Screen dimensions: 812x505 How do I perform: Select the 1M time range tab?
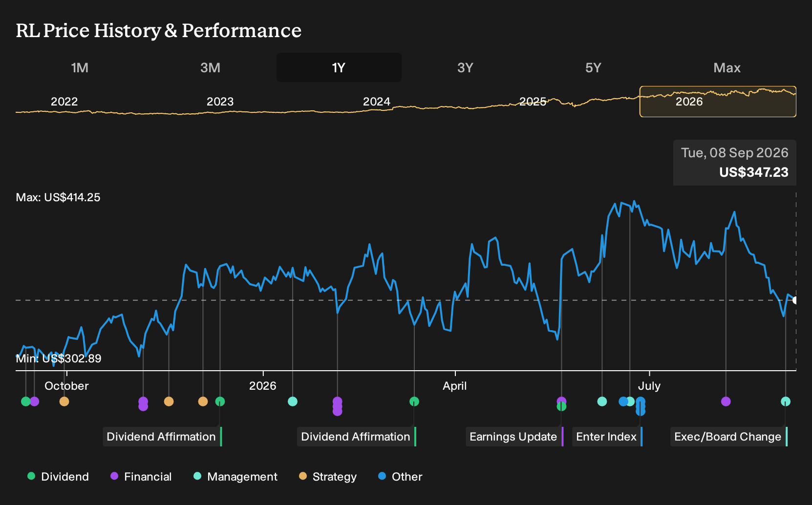click(80, 67)
